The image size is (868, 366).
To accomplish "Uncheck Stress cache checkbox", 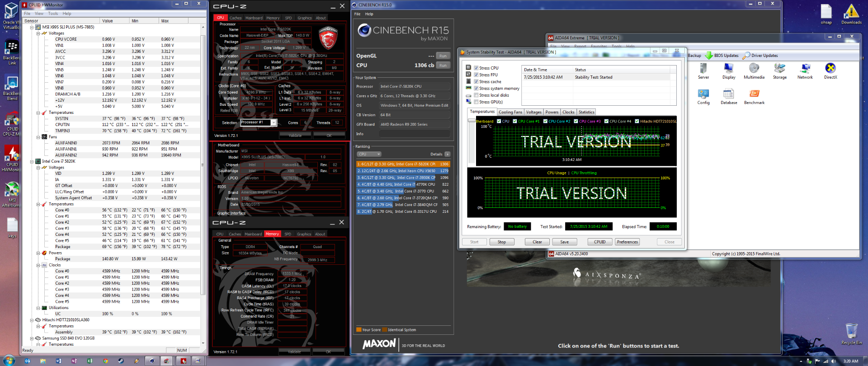I will coord(476,82).
